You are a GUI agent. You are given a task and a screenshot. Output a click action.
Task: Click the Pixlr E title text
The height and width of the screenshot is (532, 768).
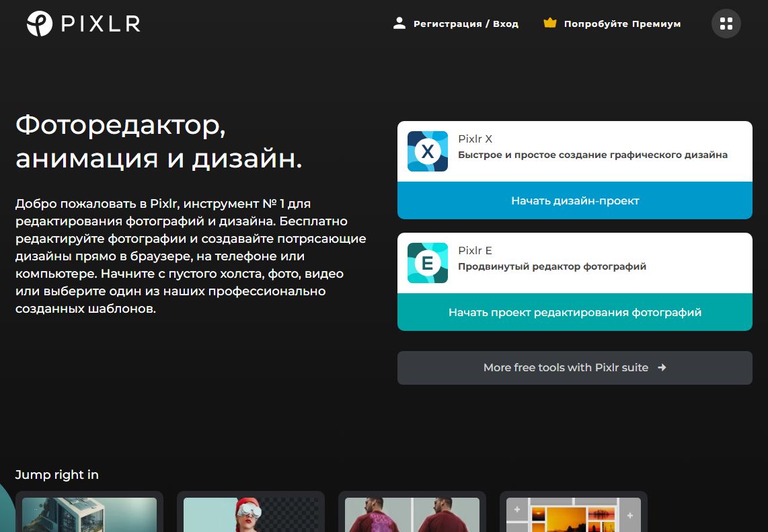click(475, 251)
